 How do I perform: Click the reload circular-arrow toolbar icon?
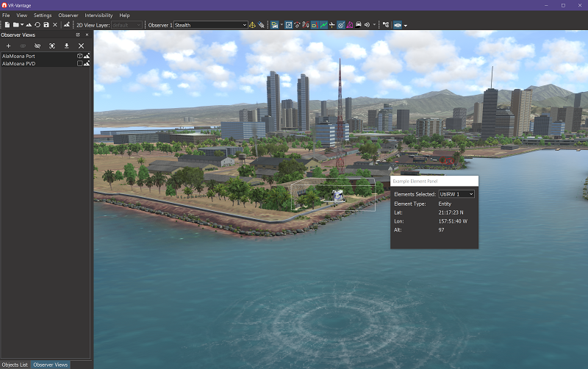coord(37,25)
